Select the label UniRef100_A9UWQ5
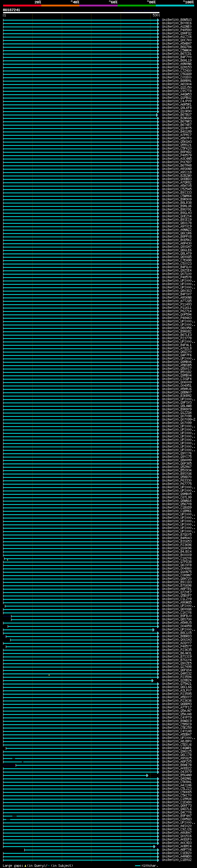197x868 pixels. tap(177, 603)
